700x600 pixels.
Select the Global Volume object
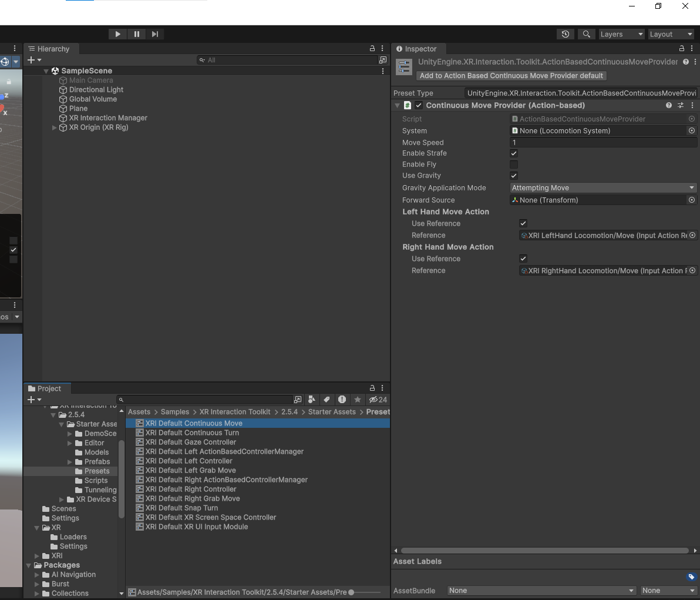click(93, 99)
